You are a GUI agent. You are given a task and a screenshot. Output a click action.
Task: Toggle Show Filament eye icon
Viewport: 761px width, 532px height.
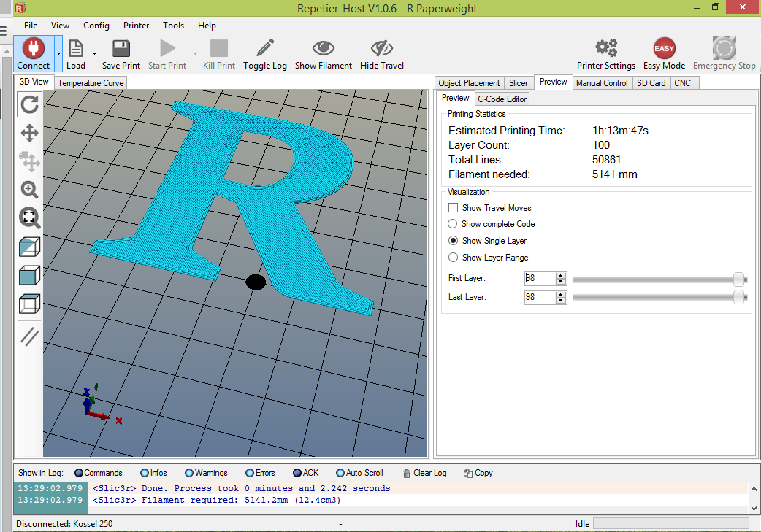(324, 48)
